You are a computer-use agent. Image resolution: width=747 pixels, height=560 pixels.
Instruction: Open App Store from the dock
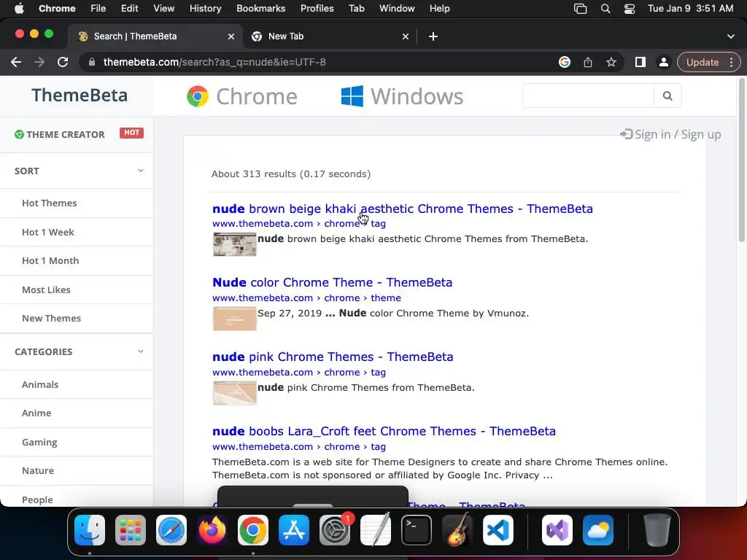[294, 530]
